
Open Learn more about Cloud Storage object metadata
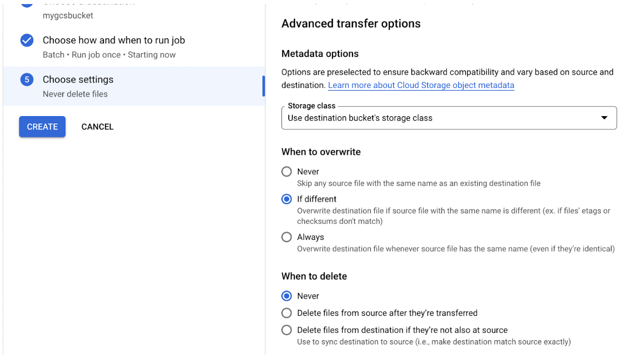click(421, 85)
